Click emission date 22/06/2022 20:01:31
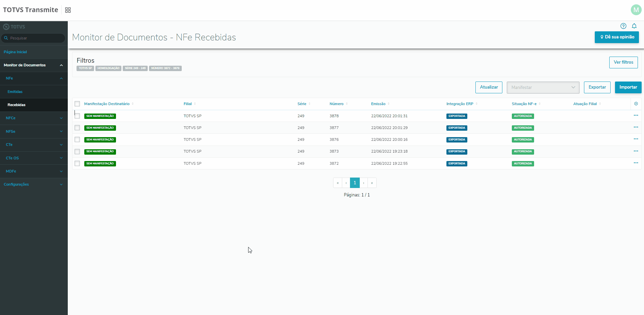This screenshot has height=315, width=644. pyautogui.click(x=389, y=116)
